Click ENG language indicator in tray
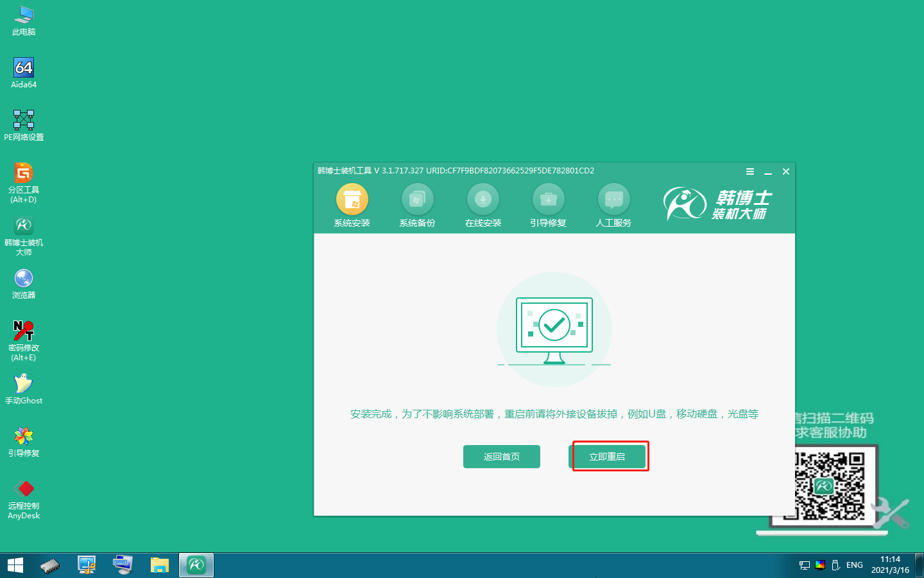Screen dimensions: 924x578 [x=854, y=565]
